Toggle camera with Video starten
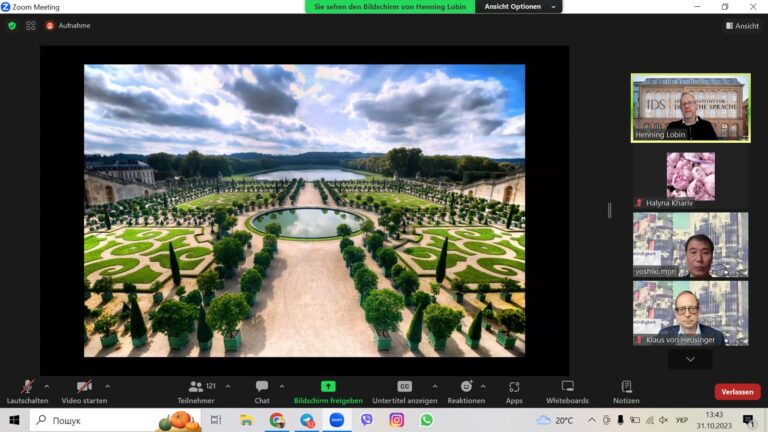The width and height of the screenshot is (768, 432). [84, 392]
